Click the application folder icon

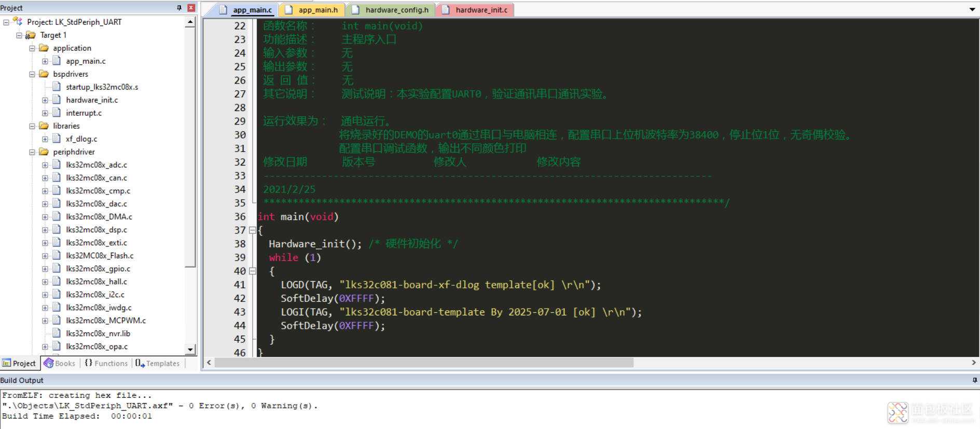44,48
